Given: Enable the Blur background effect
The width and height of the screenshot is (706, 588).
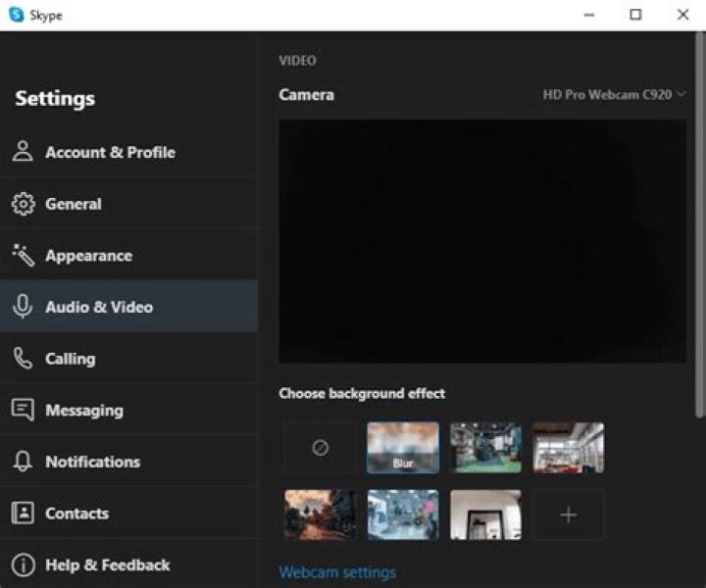Looking at the screenshot, I should 403,448.
